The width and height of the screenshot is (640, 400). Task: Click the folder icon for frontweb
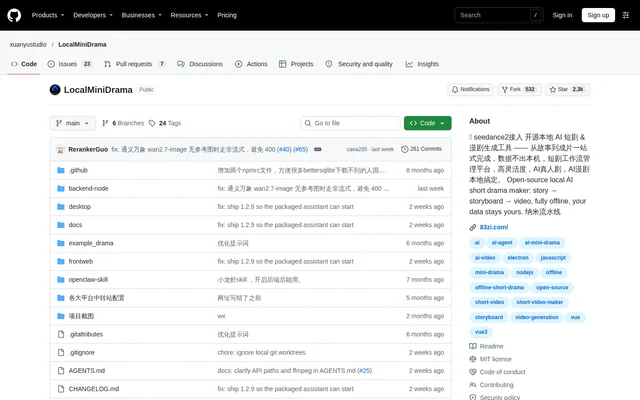point(61,261)
